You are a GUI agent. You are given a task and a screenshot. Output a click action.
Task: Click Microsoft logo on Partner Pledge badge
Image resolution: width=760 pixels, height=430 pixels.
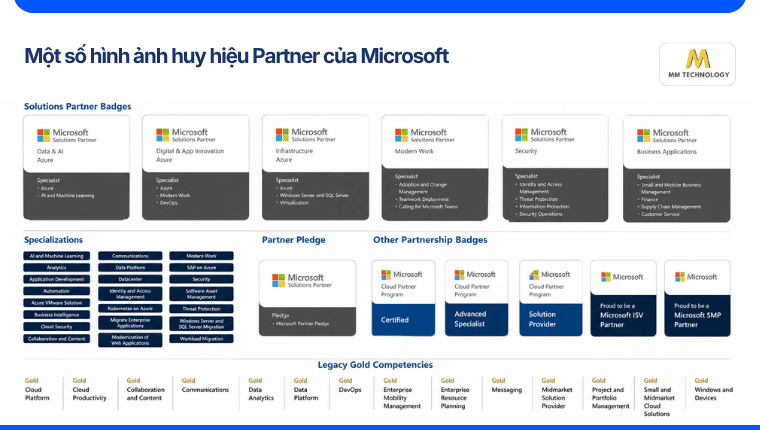(x=278, y=280)
